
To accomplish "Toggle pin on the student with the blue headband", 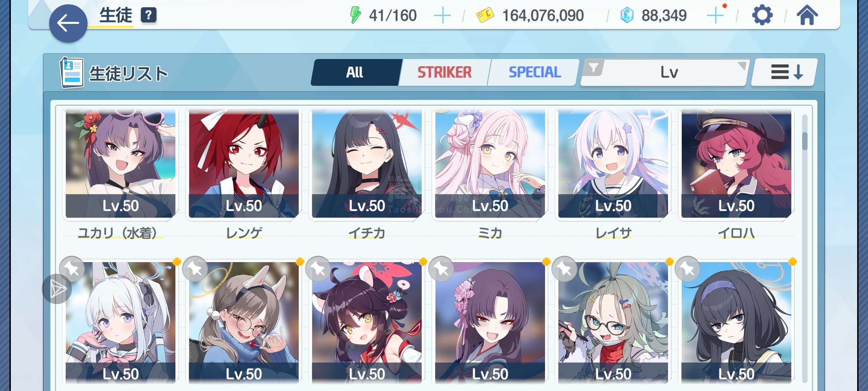I will point(688,269).
